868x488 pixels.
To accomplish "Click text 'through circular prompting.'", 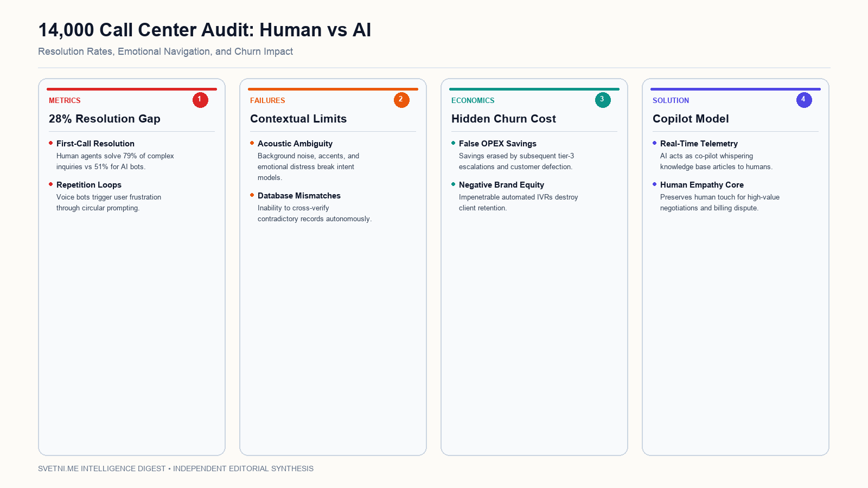I will 98,208.
